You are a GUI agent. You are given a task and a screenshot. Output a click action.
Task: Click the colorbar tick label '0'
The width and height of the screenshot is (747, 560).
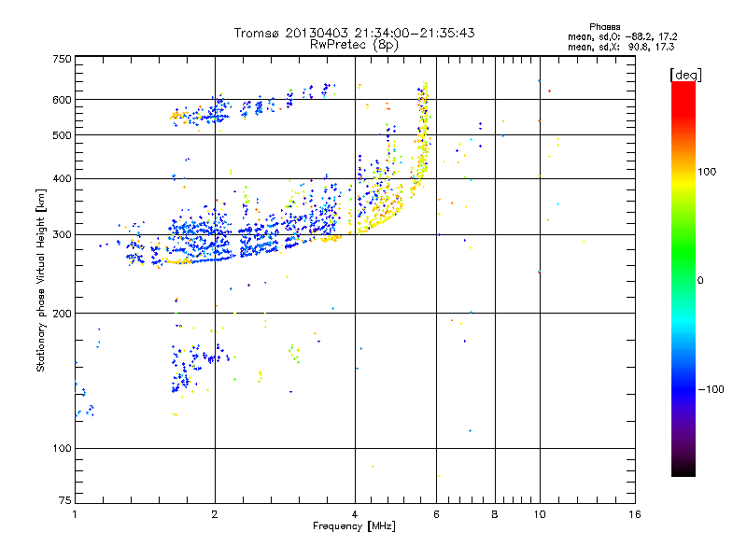point(700,281)
